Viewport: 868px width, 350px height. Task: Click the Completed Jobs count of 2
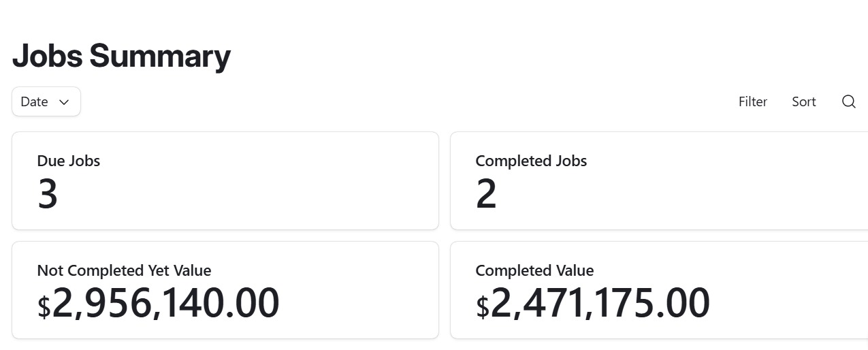(x=486, y=195)
